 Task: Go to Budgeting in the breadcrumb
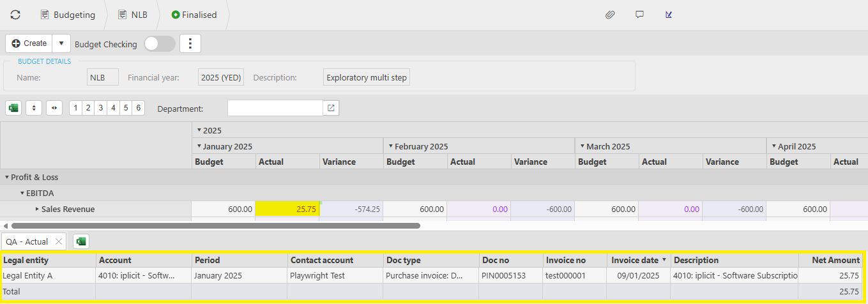click(x=68, y=15)
